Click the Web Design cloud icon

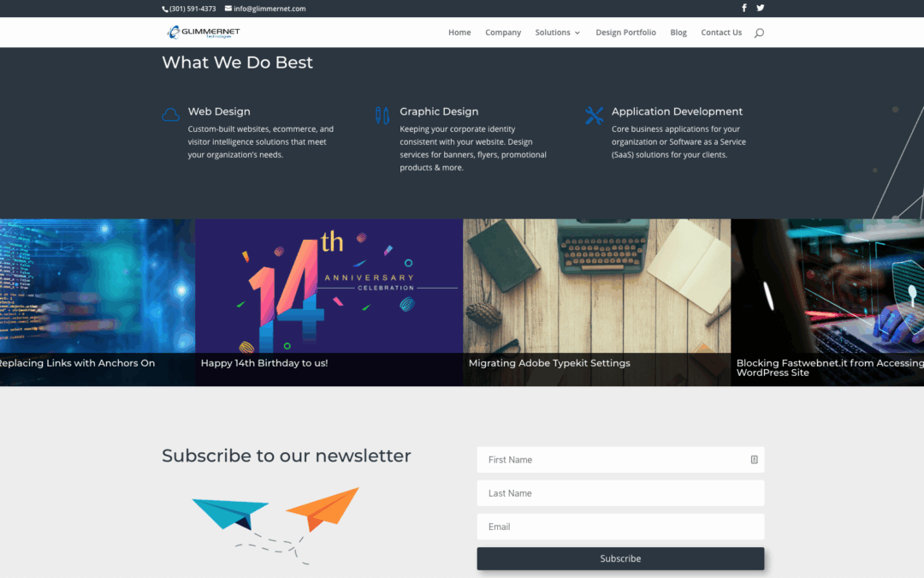[x=171, y=115]
